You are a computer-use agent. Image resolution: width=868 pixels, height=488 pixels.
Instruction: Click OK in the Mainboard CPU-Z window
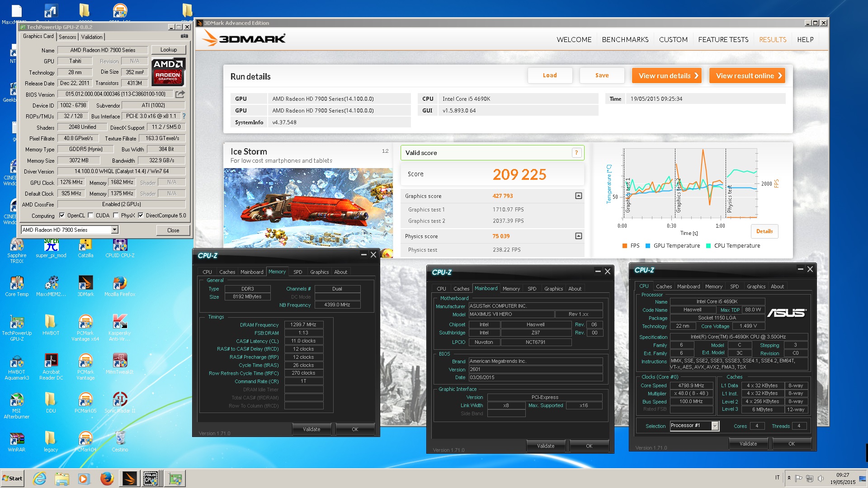[589, 446]
